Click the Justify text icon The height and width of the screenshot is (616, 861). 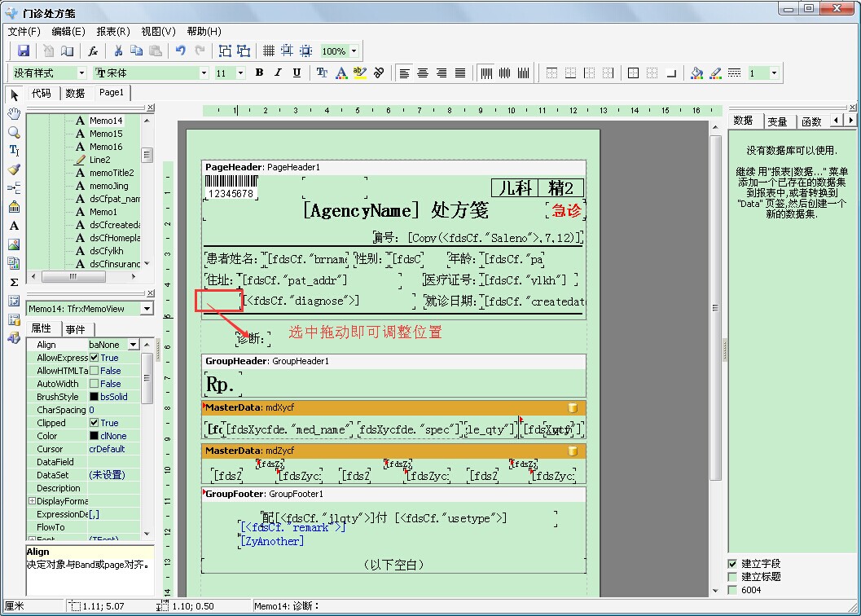[460, 73]
